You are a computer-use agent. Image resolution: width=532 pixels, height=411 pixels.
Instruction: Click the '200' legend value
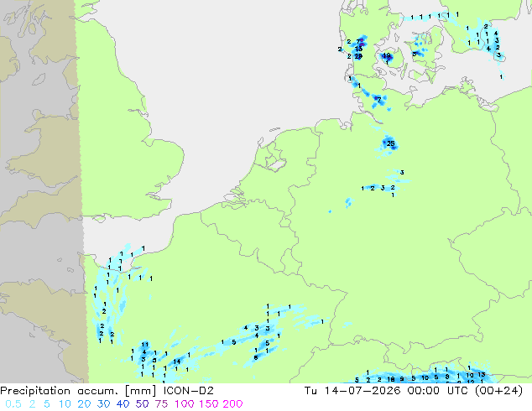point(232,404)
